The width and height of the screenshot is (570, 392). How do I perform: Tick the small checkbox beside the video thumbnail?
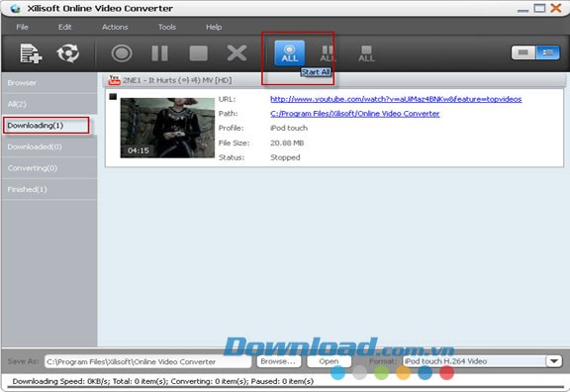coord(113,96)
